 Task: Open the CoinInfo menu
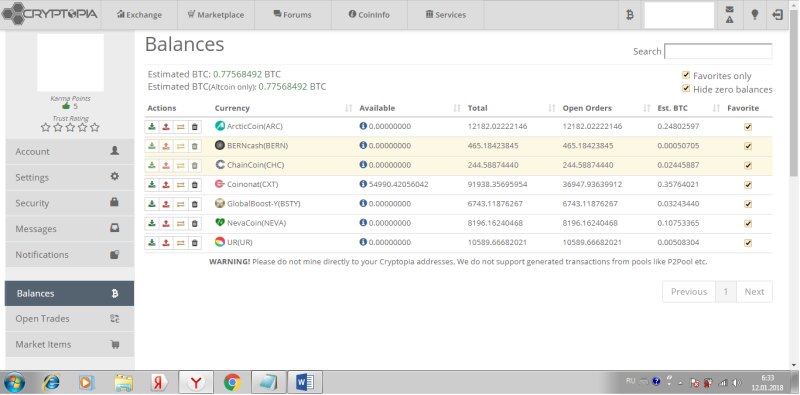[x=369, y=15]
